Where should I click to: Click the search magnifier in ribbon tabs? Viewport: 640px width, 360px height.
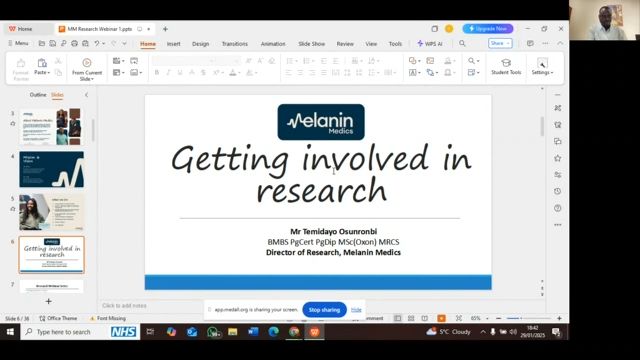[462, 43]
